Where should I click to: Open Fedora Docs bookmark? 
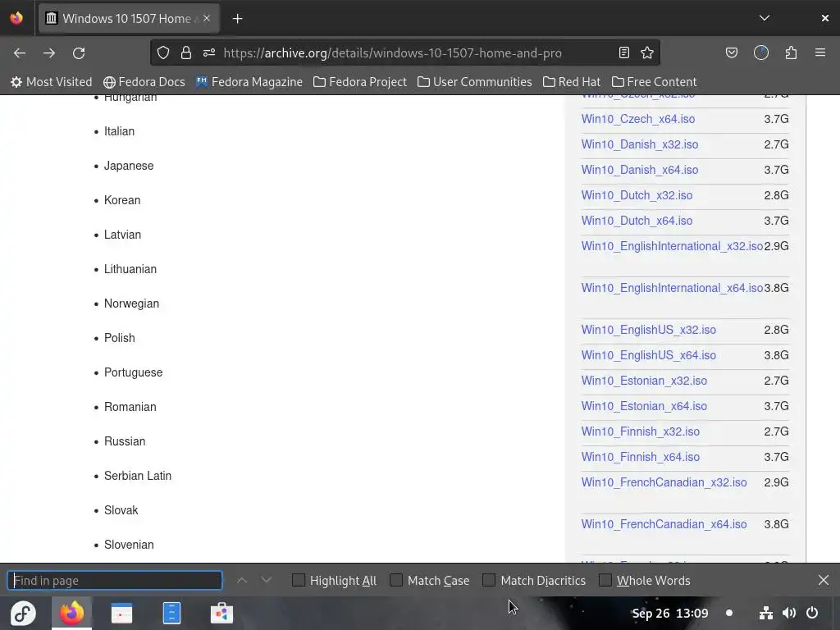[144, 82]
